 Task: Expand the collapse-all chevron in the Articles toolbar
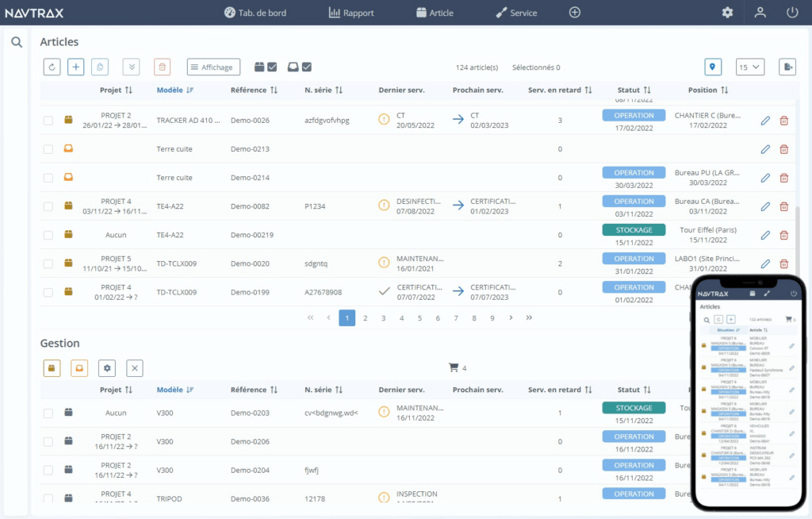coord(131,67)
